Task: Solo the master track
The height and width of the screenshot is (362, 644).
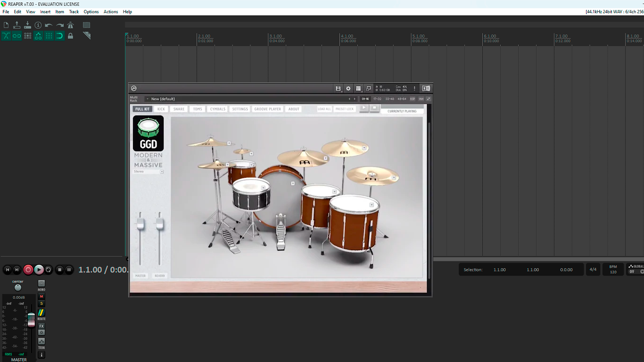Action: 41,304
